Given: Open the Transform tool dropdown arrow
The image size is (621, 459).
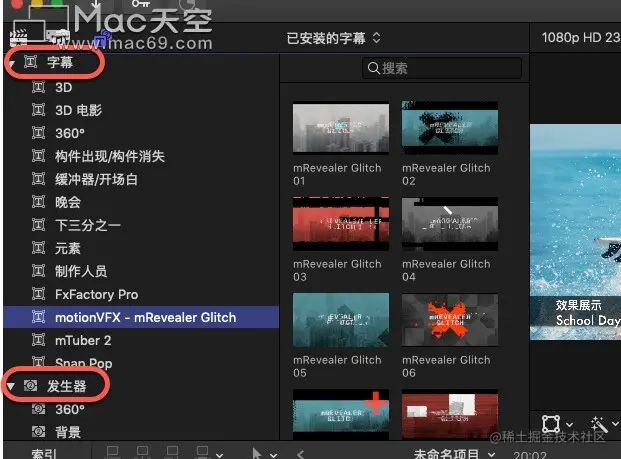Looking at the screenshot, I should click(569, 425).
